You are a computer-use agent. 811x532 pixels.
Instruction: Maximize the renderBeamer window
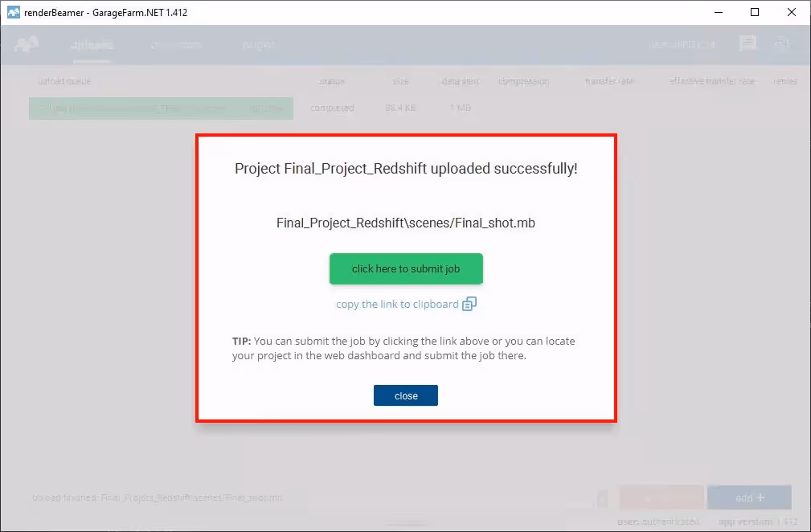[755, 12]
